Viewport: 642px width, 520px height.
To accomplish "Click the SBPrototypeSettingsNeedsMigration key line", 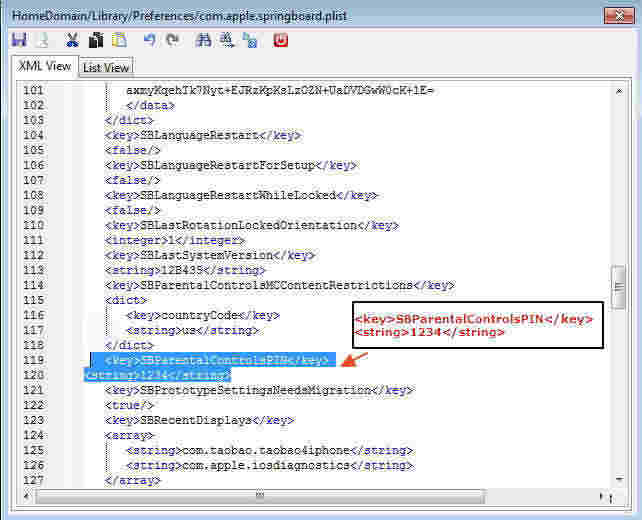I will pos(260,390).
